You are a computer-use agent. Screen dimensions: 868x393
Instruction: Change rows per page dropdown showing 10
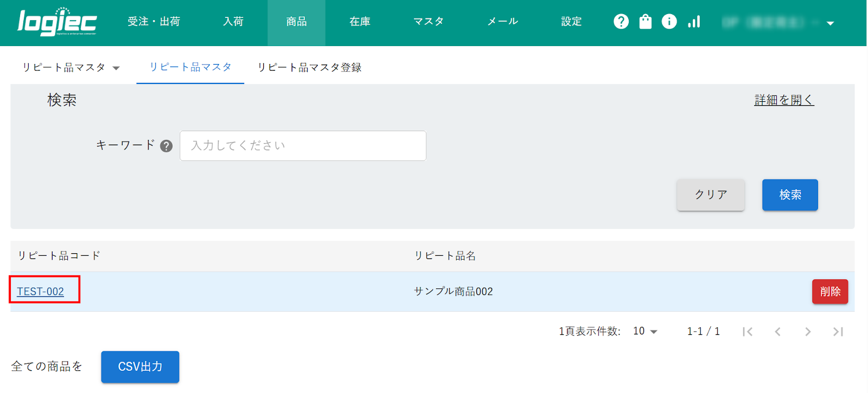point(645,331)
